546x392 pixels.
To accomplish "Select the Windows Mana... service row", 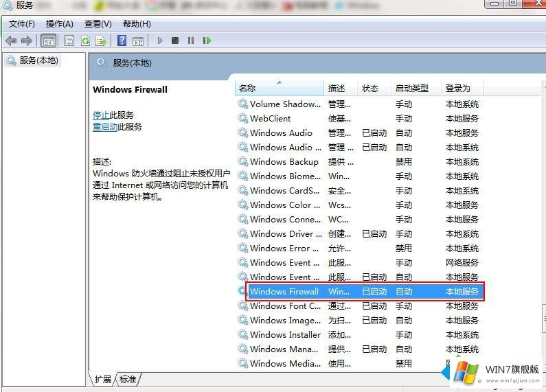I will pyautogui.click(x=359, y=349).
